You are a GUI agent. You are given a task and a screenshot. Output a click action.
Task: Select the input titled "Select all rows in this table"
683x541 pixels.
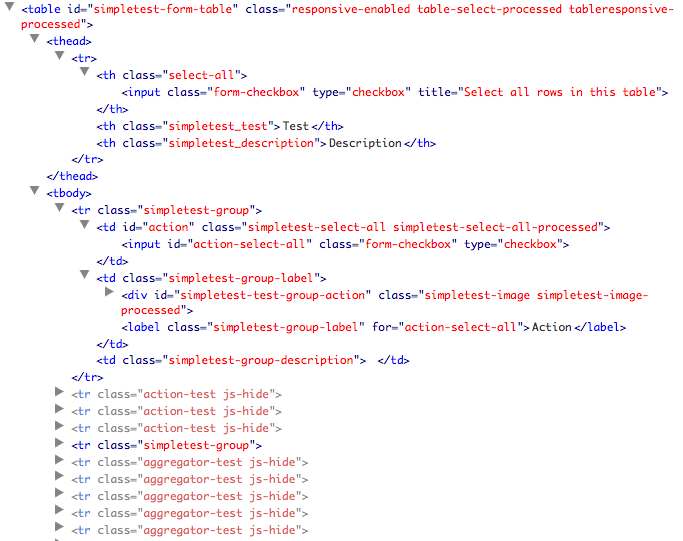tap(395, 92)
